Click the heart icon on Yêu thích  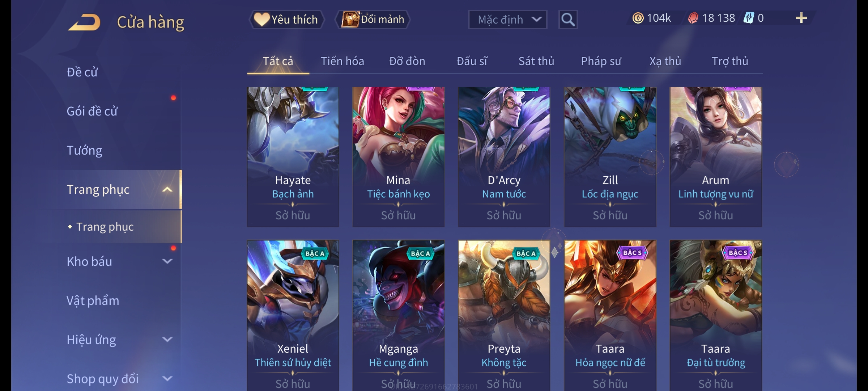click(x=262, y=19)
